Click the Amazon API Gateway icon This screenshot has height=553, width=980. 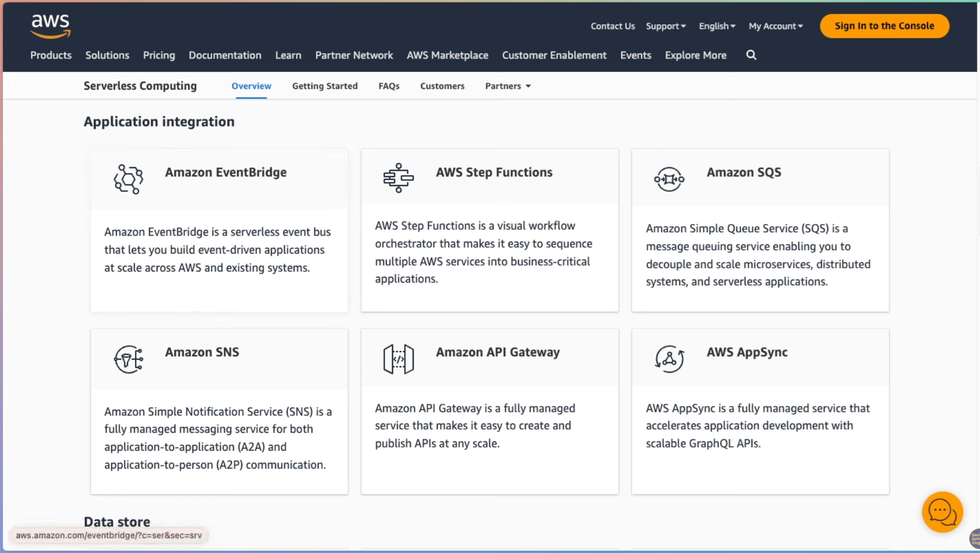[398, 359]
